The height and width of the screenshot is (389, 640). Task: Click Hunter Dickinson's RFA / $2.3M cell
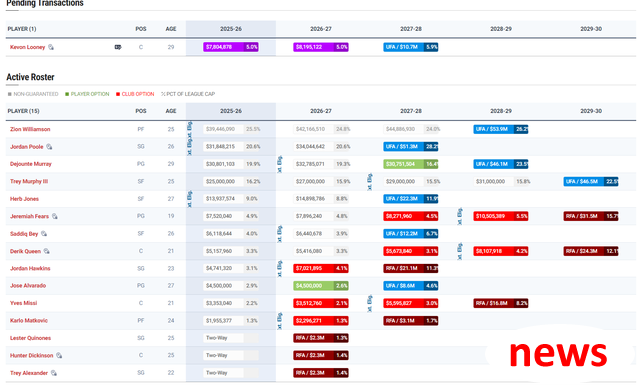pos(321,356)
